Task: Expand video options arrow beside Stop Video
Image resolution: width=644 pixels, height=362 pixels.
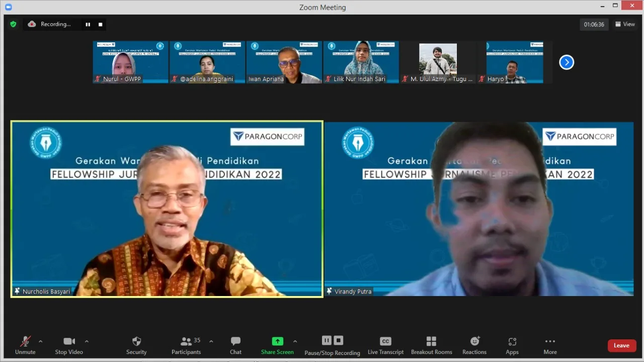Action: point(87,341)
